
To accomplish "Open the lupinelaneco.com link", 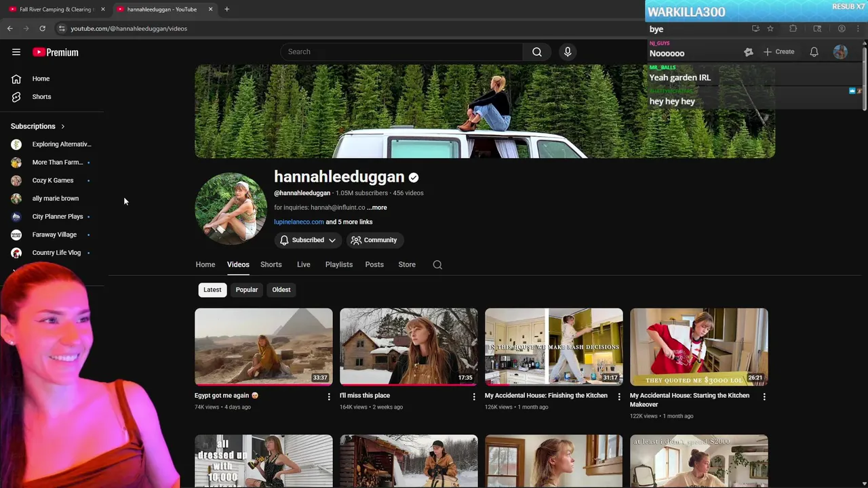I will click(298, 222).
